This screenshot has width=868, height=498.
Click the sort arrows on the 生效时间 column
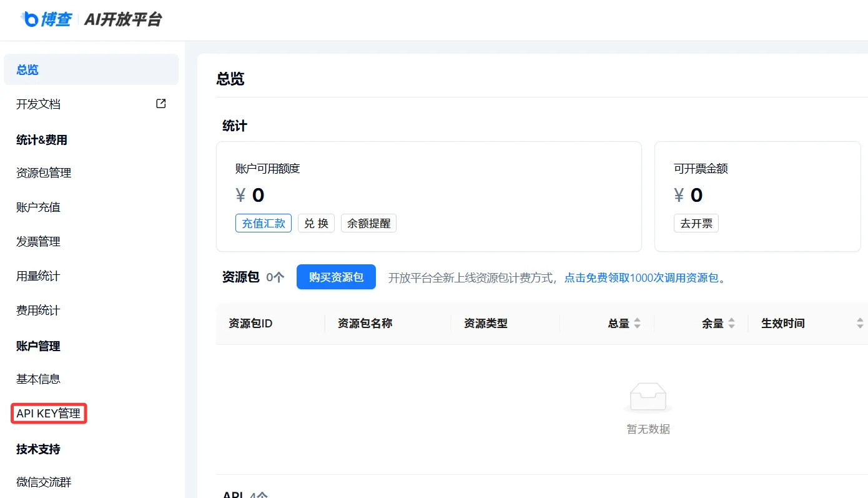[x=859, y=323]
